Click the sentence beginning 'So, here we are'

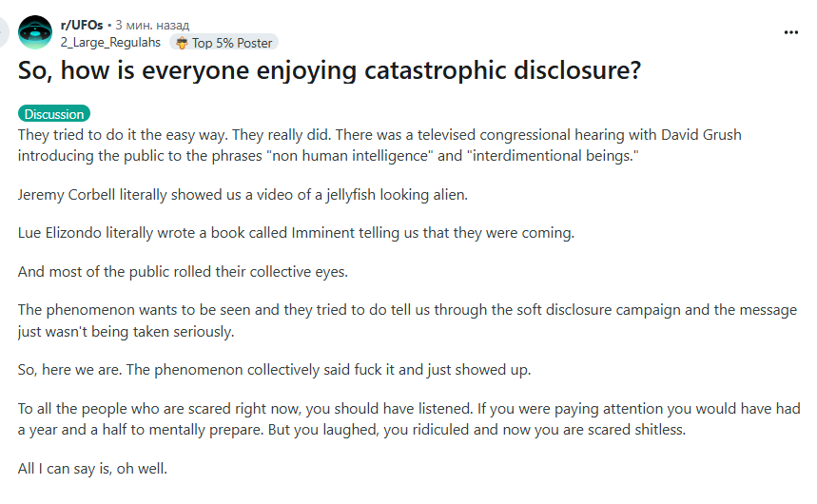(x=275, y=370)
